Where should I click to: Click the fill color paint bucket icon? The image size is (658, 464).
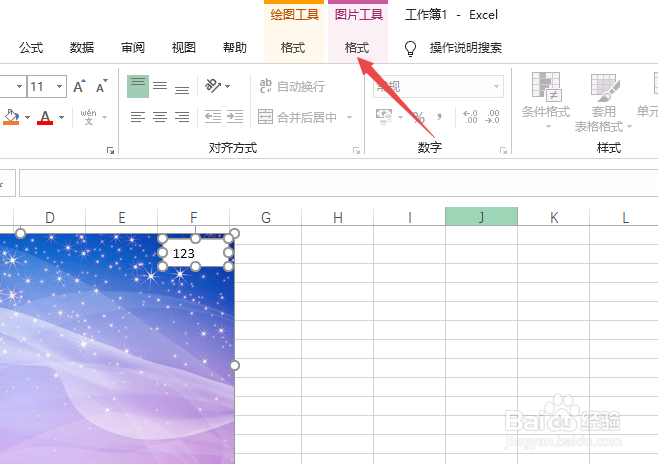(11, 117)
